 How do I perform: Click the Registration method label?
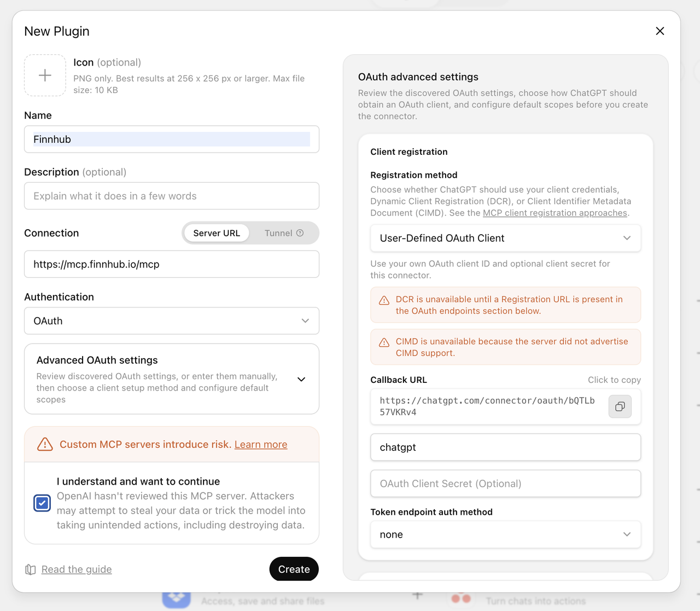point(414,175)
